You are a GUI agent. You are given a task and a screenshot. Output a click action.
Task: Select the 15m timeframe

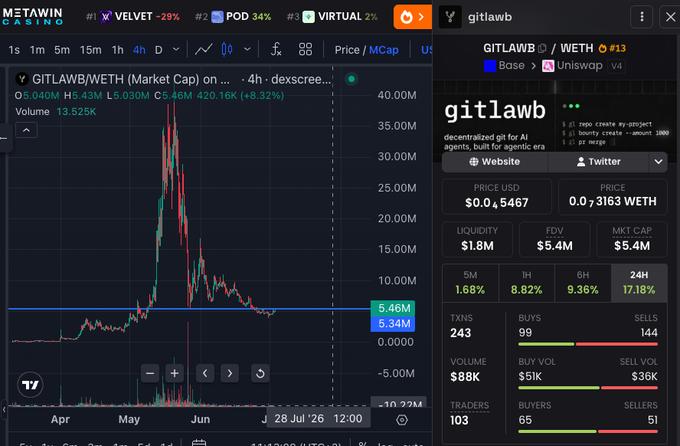click(91, 50)
